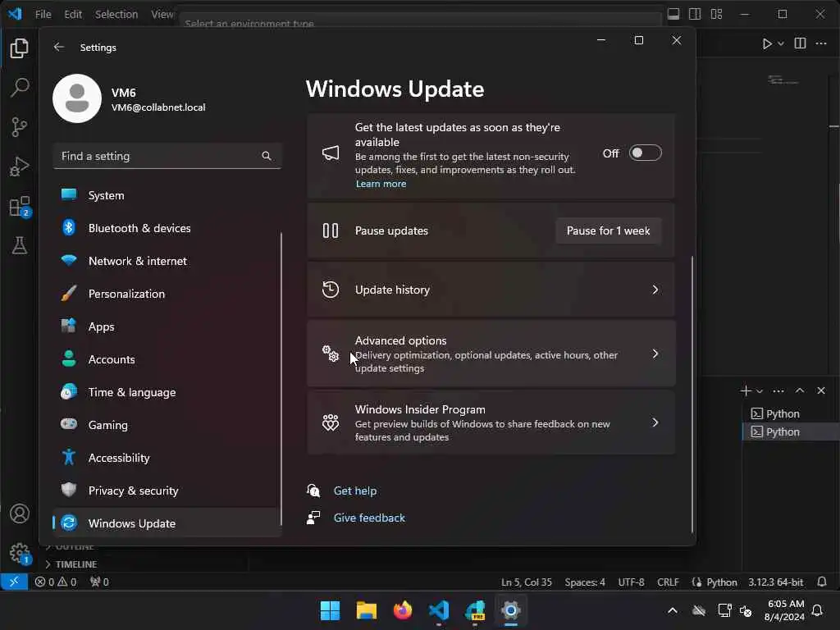Open VS Code View menu

(x=162, y=15)
